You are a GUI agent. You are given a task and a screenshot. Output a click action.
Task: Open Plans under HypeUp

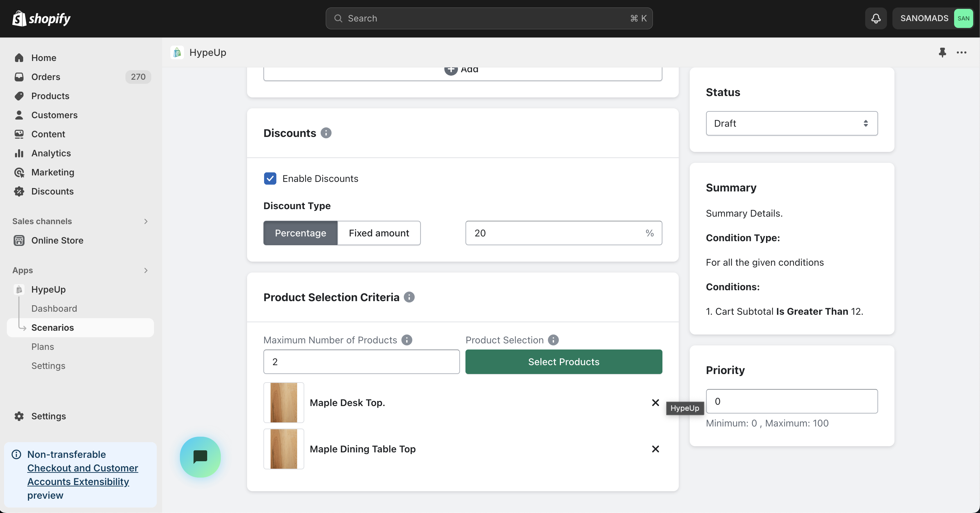click(x=43, y=346)
